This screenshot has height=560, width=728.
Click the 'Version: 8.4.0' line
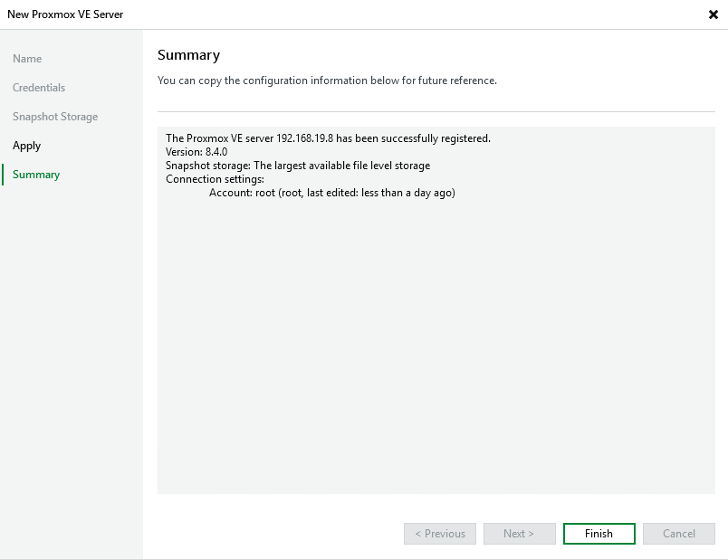196,152
